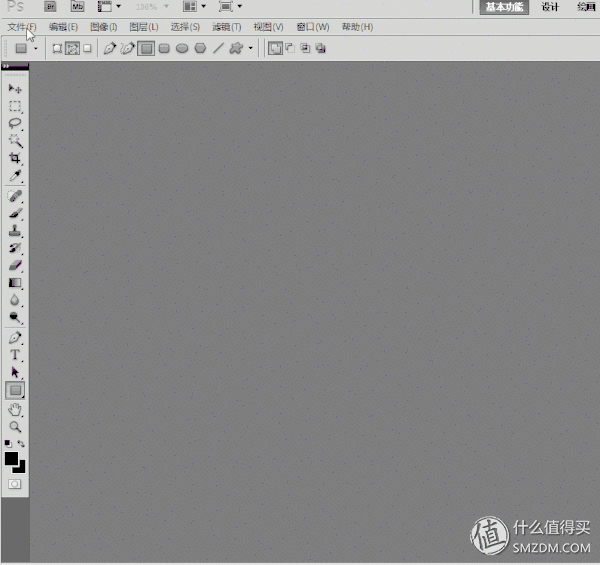
Task: Switch to 绘画 workspace
Action: point(586,7)
